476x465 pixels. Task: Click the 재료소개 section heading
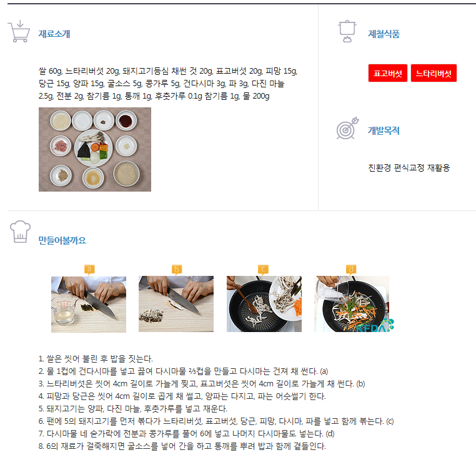tap(54, 34)
